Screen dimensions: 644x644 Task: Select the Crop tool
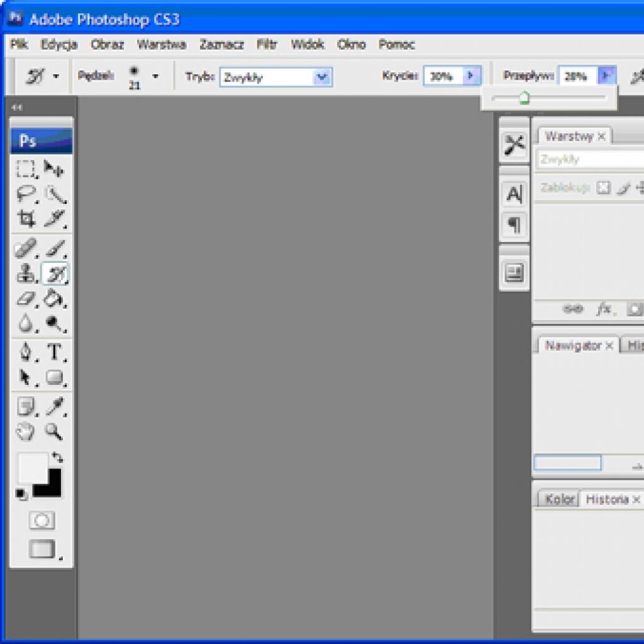pos(26,219)
